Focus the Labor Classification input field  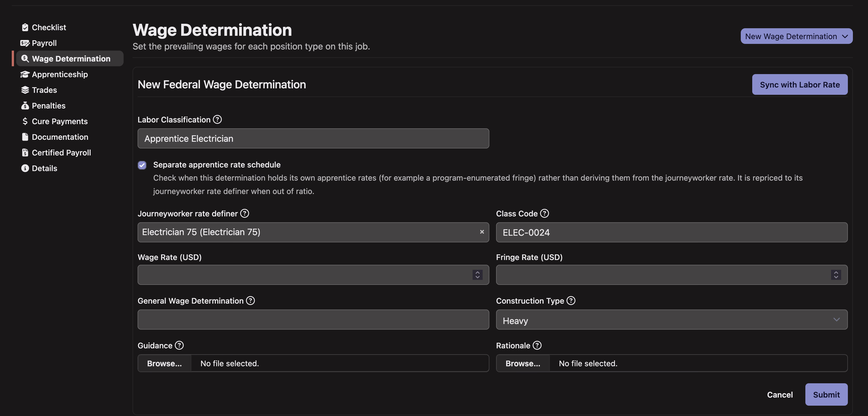(313, 138)
